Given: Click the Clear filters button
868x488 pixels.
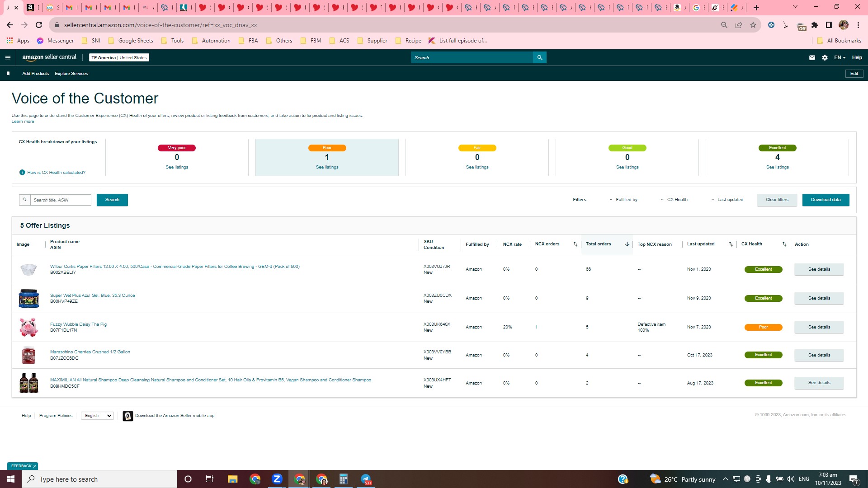Looking at the screenshot, I should tap(777, 200).
